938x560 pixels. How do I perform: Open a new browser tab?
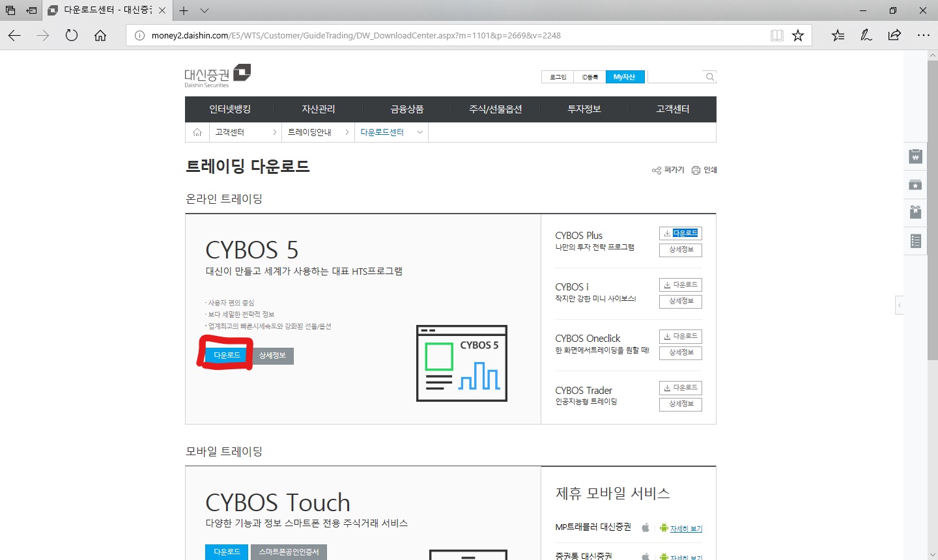(184, 10)
